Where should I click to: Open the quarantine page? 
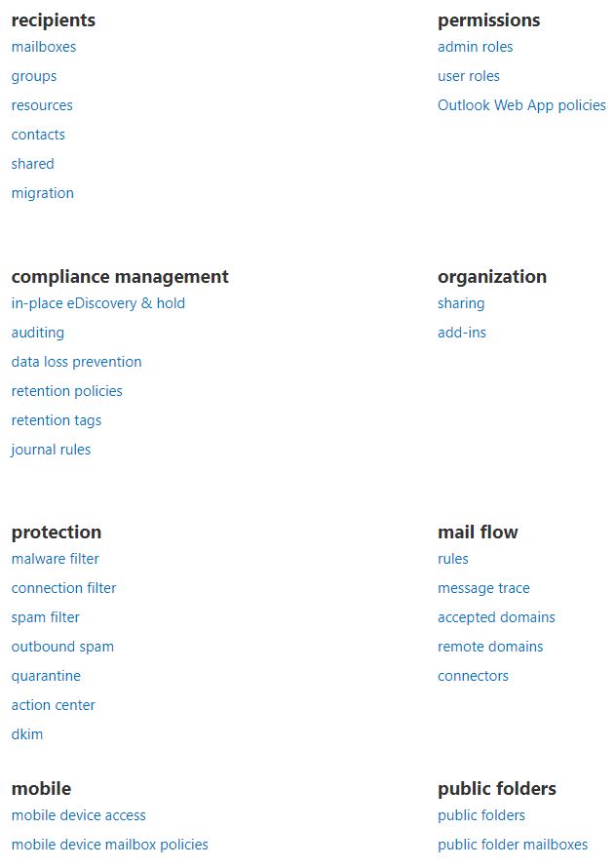(x=46, y=676)
